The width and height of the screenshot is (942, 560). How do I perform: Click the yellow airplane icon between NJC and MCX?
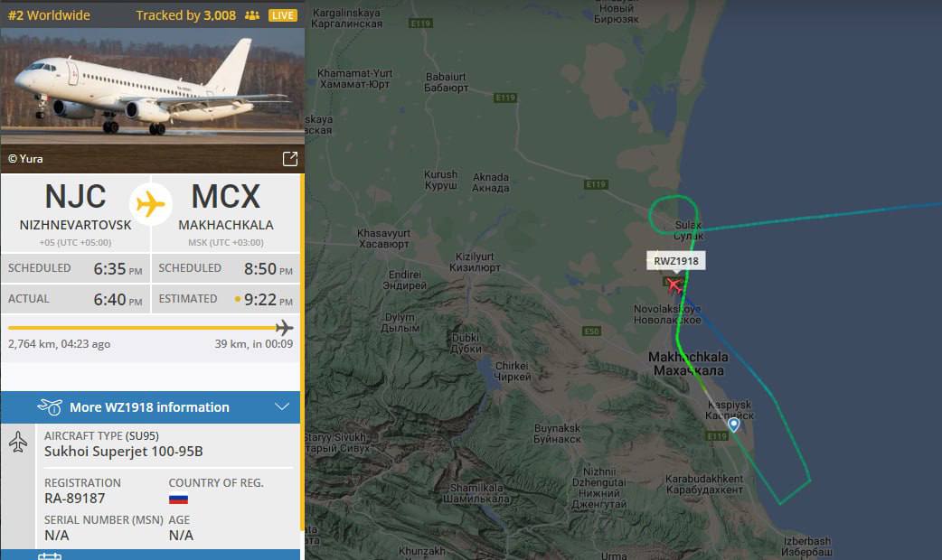pos(150,204)
